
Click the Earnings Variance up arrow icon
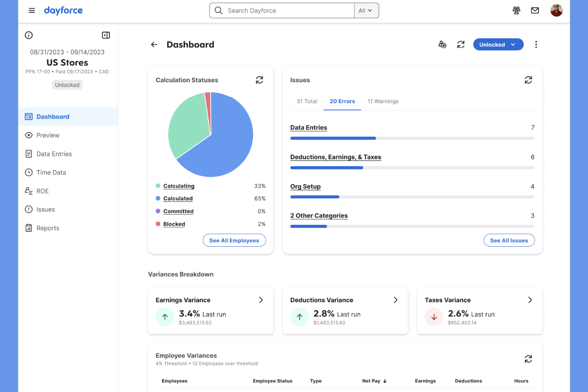click(x=165, y=317)
